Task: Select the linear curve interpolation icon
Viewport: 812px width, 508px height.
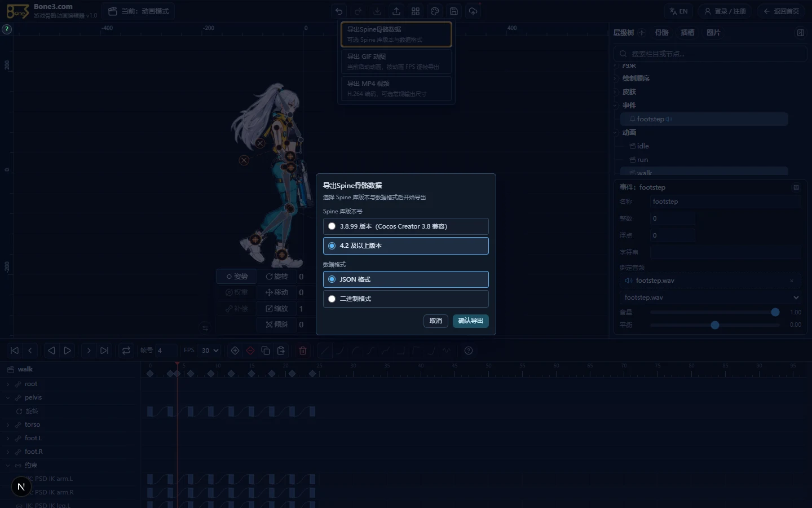Action: (x=325, y=351)
